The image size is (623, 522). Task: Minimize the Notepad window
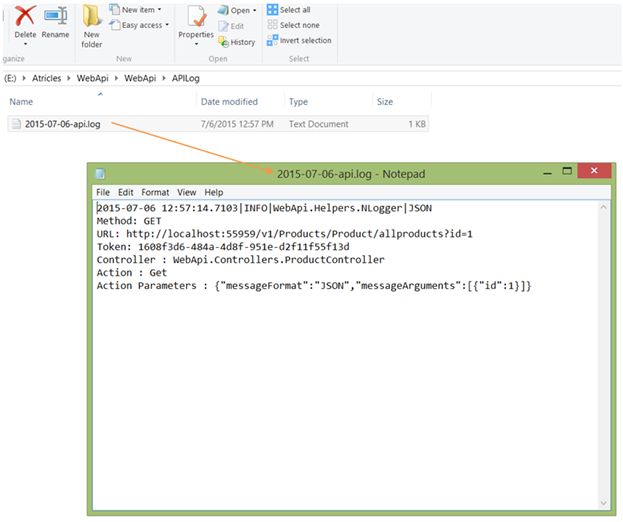tap(548, 172)
